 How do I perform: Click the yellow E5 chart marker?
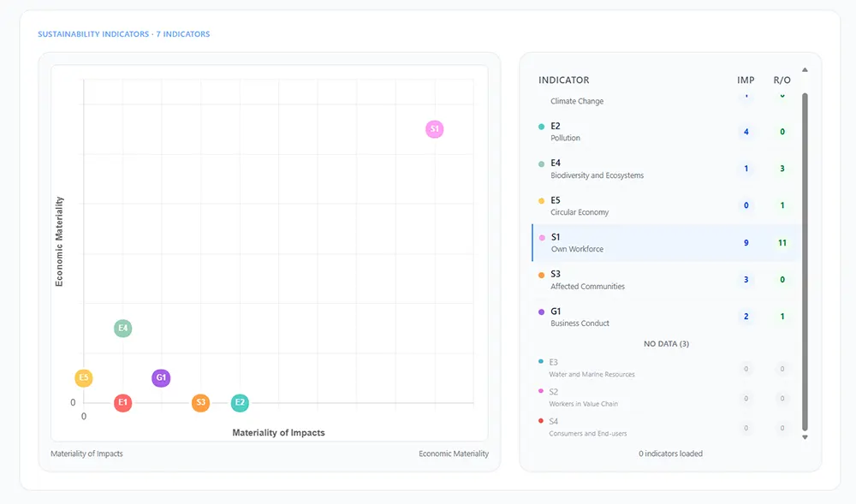[x=84, y=377]
